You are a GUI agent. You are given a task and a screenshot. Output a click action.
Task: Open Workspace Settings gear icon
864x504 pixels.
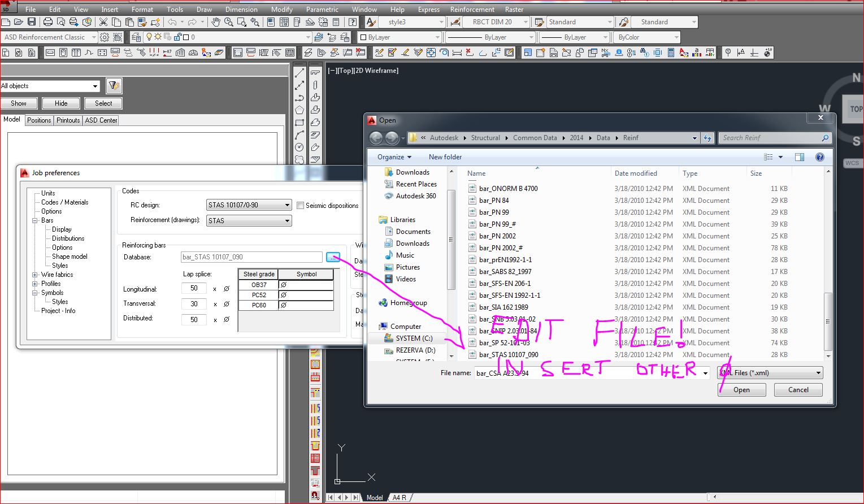(105, 37)
